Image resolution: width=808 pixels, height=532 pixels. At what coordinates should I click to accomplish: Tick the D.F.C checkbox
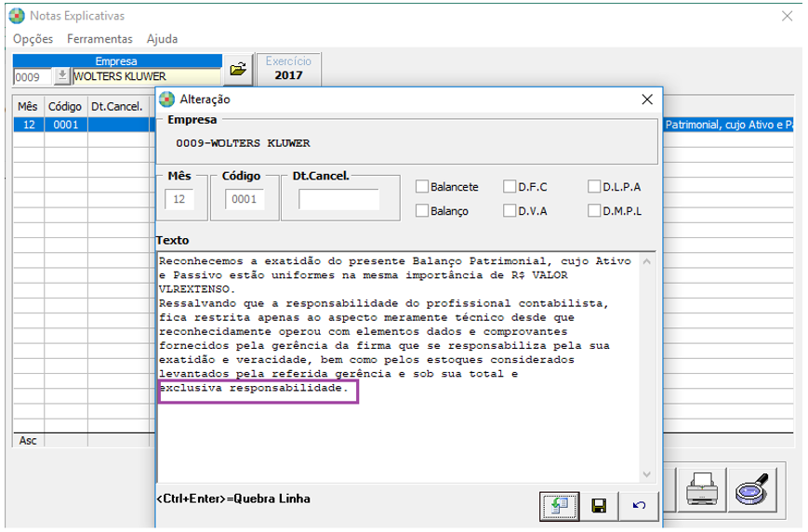pos(510,187)
